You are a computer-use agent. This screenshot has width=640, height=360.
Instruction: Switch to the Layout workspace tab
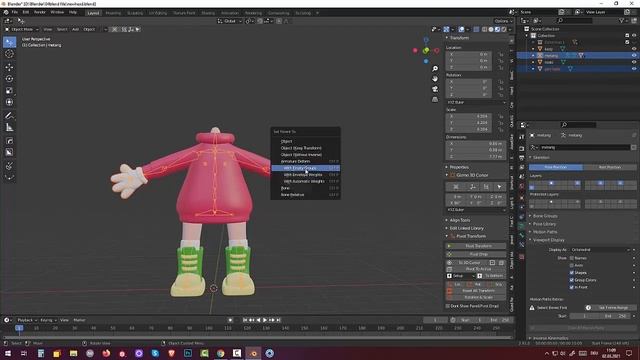93,13
